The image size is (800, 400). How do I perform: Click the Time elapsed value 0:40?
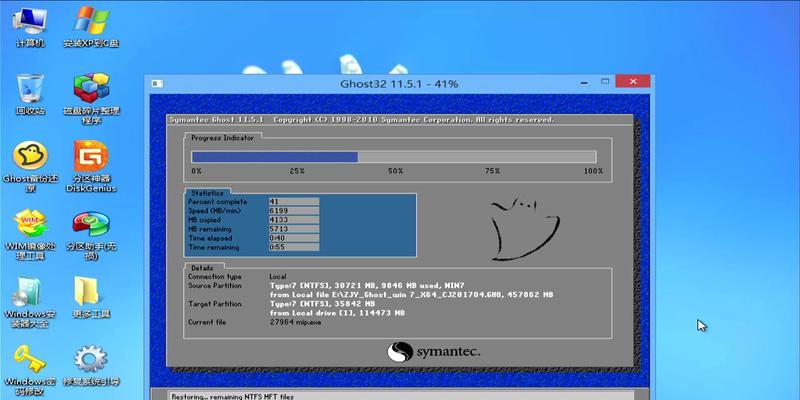coord(294,238)
